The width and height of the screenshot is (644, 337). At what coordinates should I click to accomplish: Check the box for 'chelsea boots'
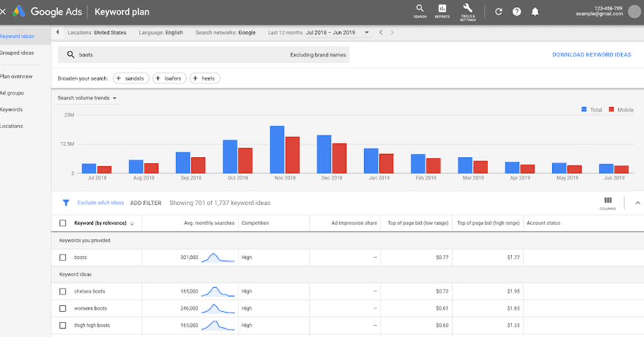(62, 292)
